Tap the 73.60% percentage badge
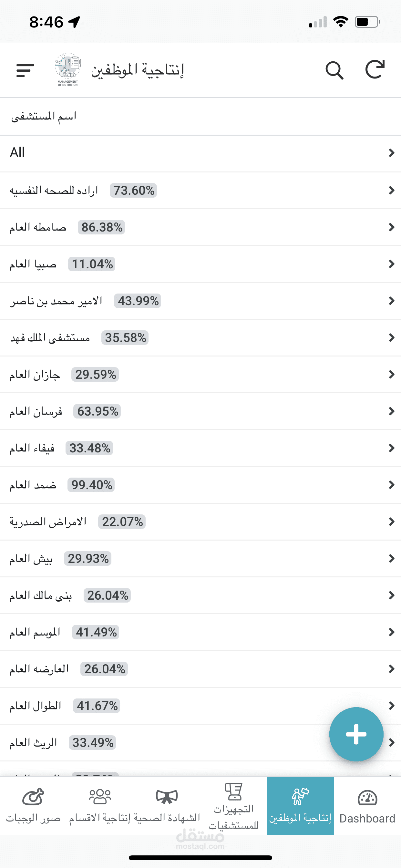 pyautogui.click(x=133, y=191)
